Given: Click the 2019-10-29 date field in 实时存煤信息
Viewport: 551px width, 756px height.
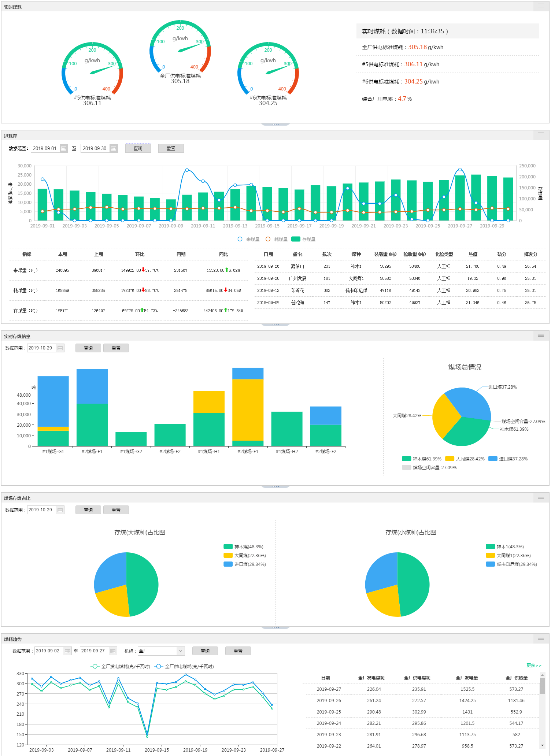Looking at the screenshot, I should [x=41, y=348].
